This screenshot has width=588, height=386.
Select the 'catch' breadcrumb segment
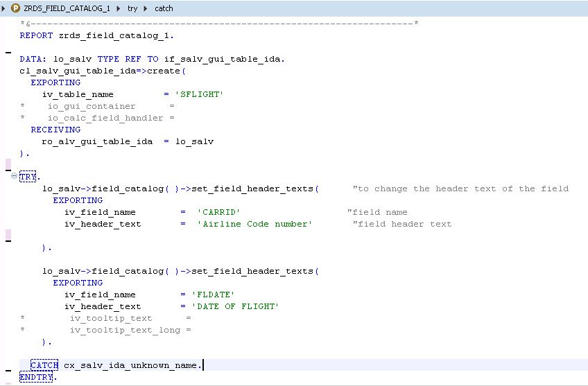pyautogui.click(x=164, y=8)
